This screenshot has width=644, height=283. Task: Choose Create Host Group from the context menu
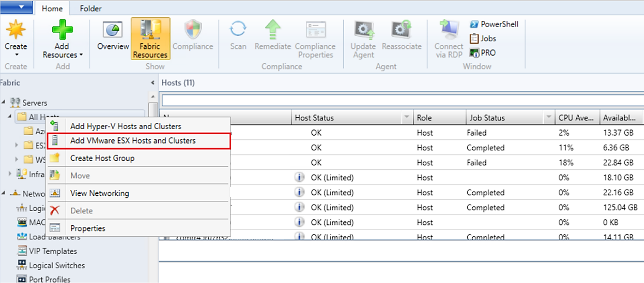point(102,158)
